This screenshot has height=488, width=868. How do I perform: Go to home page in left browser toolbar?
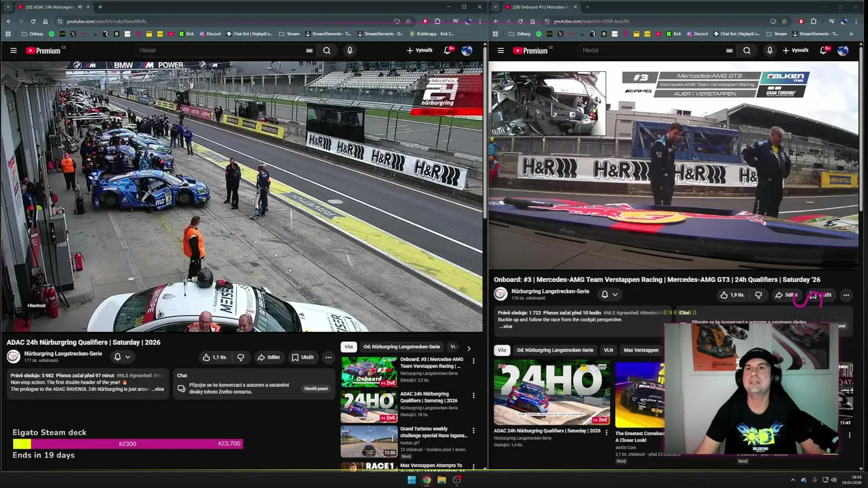[45, 21]
